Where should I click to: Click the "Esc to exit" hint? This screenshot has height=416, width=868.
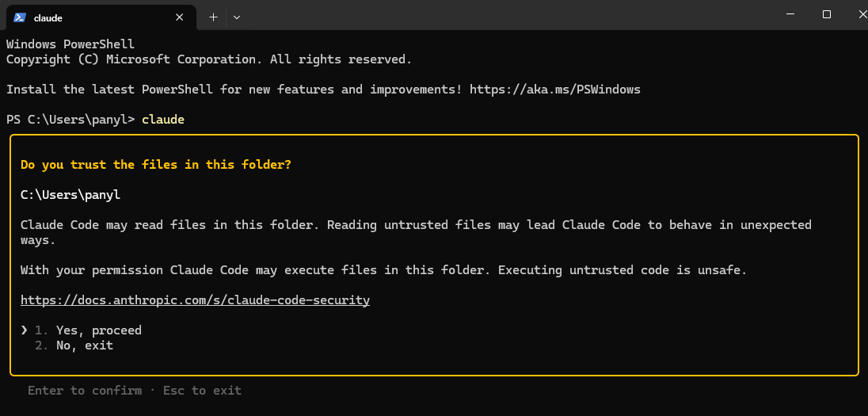(202, 391)
